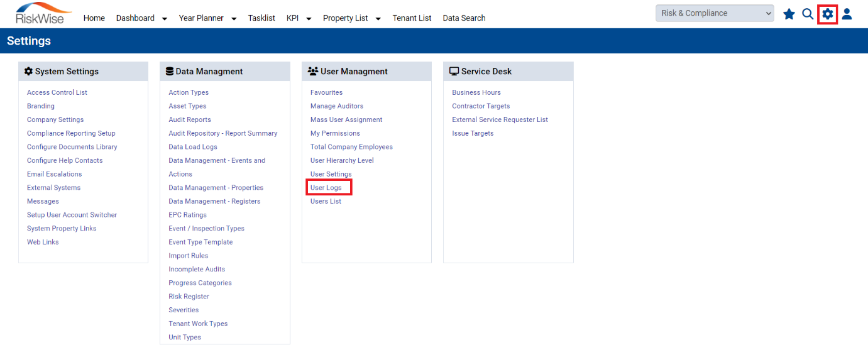Open Mass User Assignment link
868x350 pixels.
coord(346,119)
